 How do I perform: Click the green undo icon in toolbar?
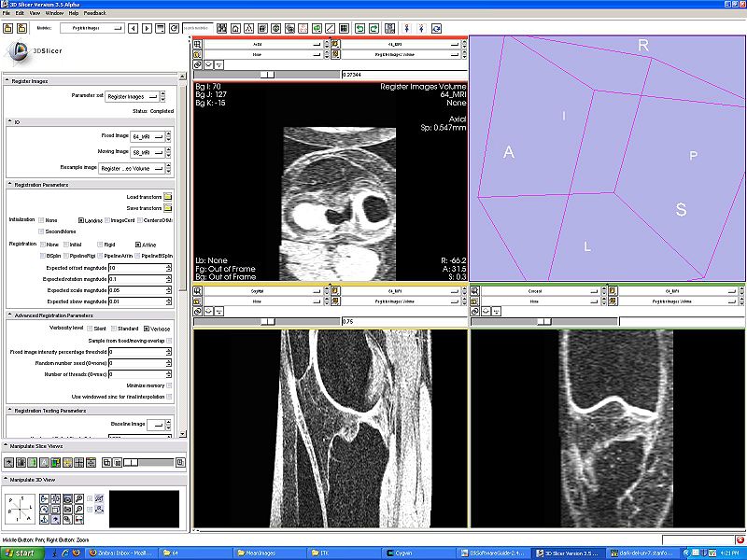point(359,29)
